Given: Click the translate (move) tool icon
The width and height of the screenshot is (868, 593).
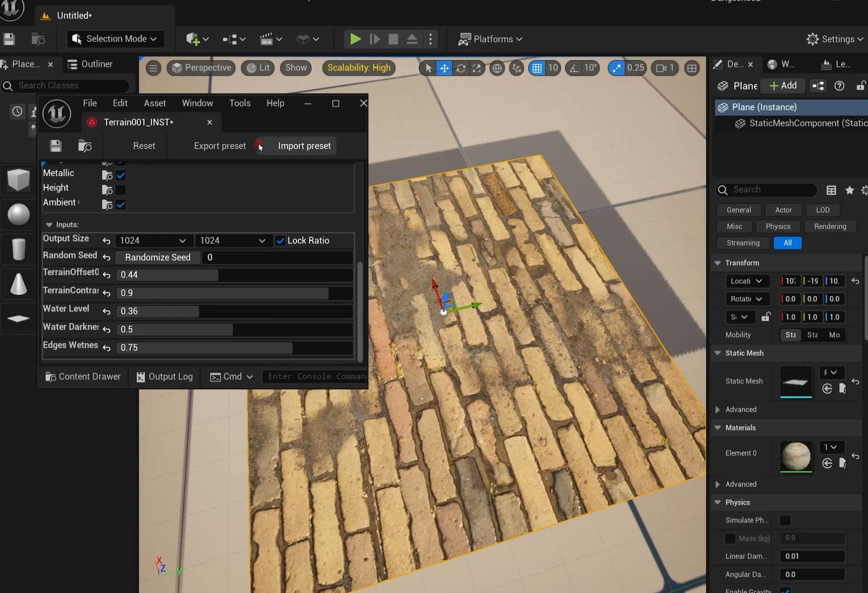Looking at the screenshot, I should (x=444, y=68).
